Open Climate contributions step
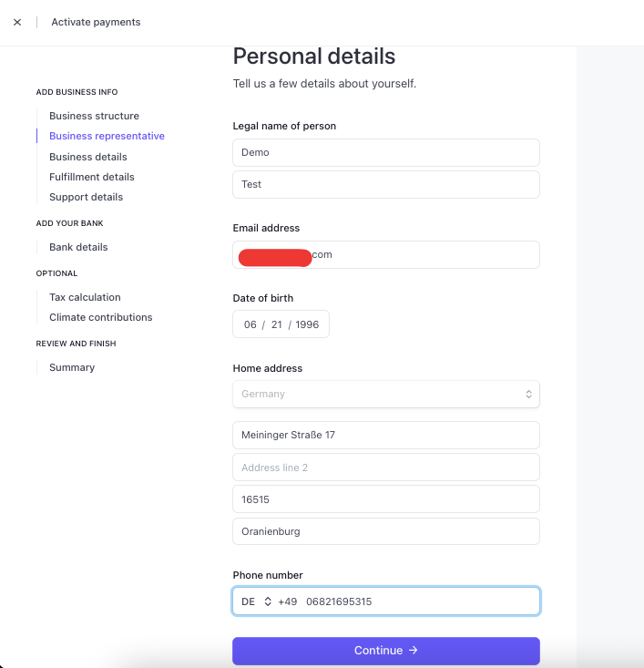The height and width of the screenshot is (668, 644). click(x=101, y=317)
